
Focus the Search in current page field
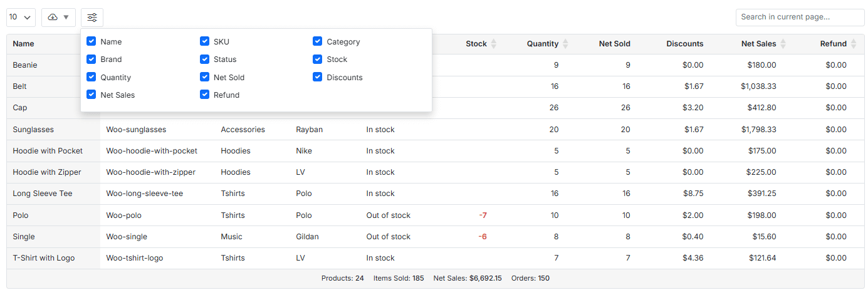click(800, 18)
